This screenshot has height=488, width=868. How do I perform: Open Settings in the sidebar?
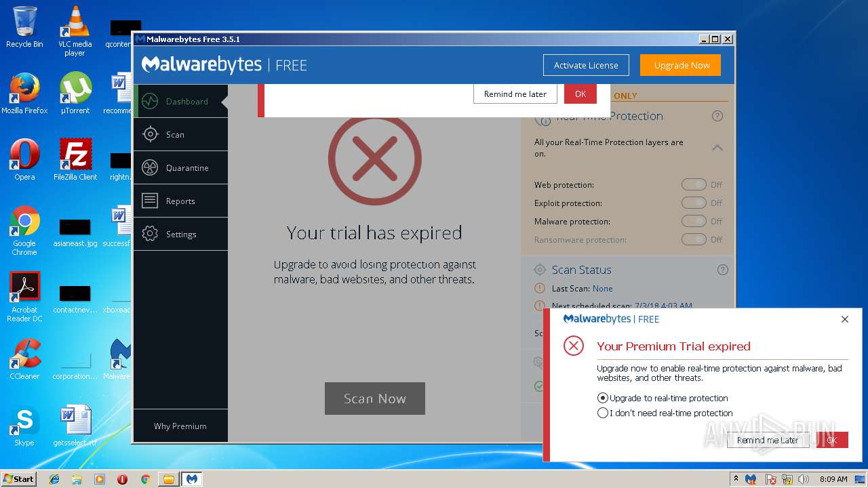tap(180, 234)
